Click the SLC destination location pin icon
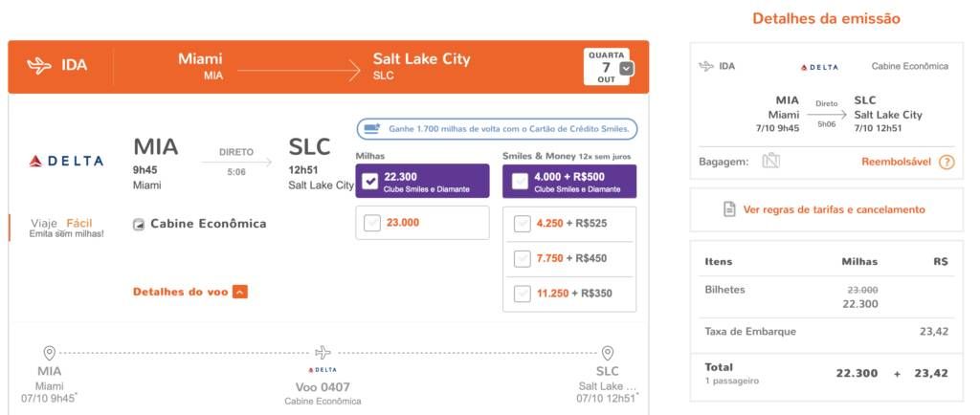The width and height of the screenshot is (980, 415). [x=608, y=353]
